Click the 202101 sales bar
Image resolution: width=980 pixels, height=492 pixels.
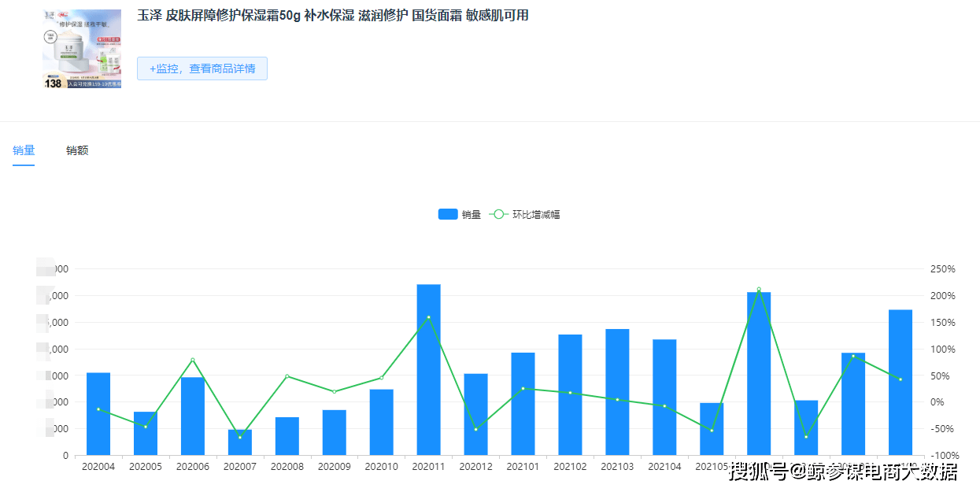pyautogui.click(x=523, y=404)
